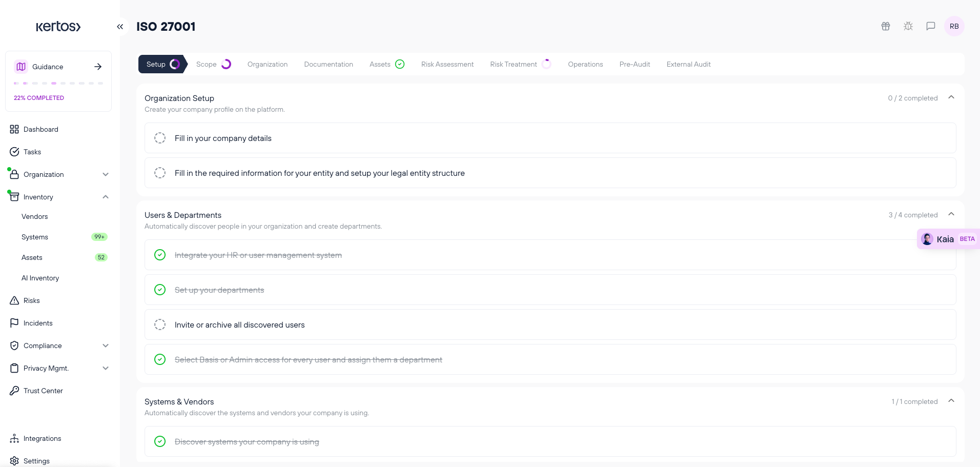Click the Risk Treatment progress ring
Image resolution: width=980 pixels, height=467 pixels.
tap(546, 64)
